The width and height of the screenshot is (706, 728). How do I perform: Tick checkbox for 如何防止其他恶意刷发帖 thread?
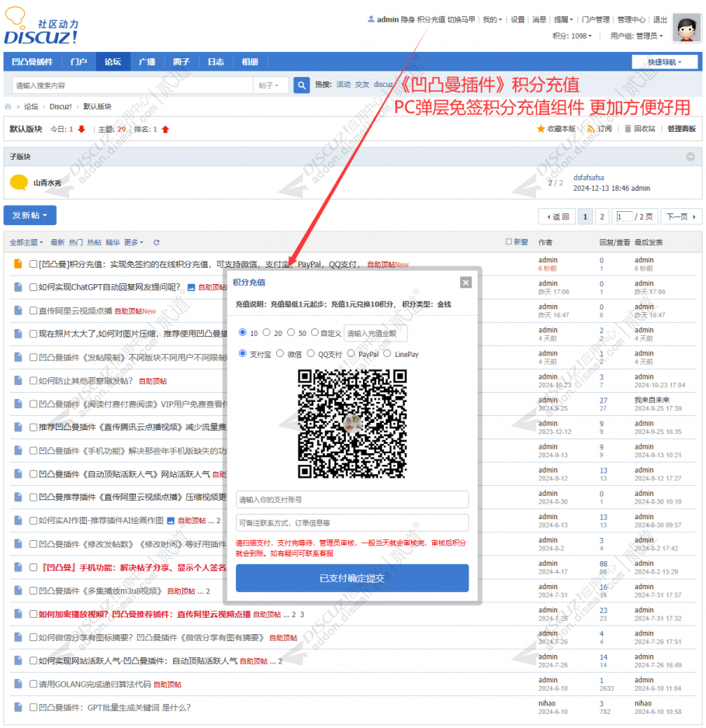coord(33,381)
